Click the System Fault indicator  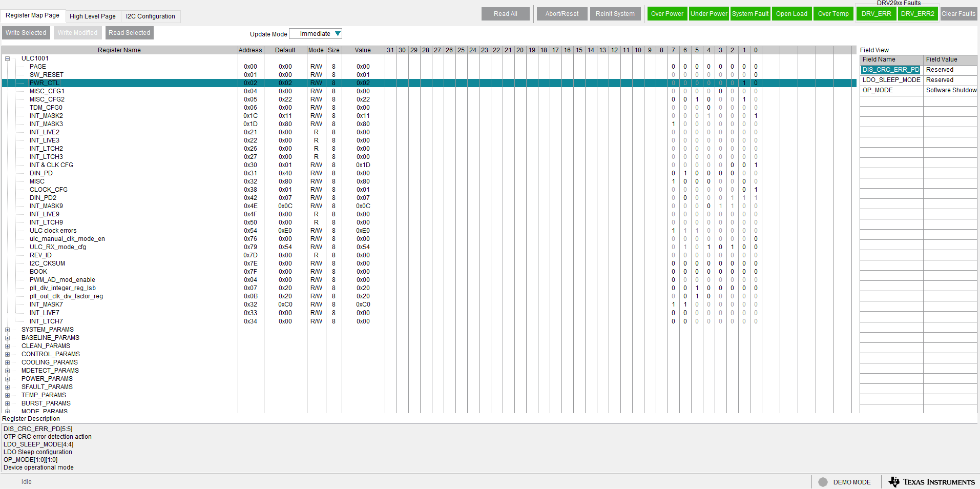750,14
